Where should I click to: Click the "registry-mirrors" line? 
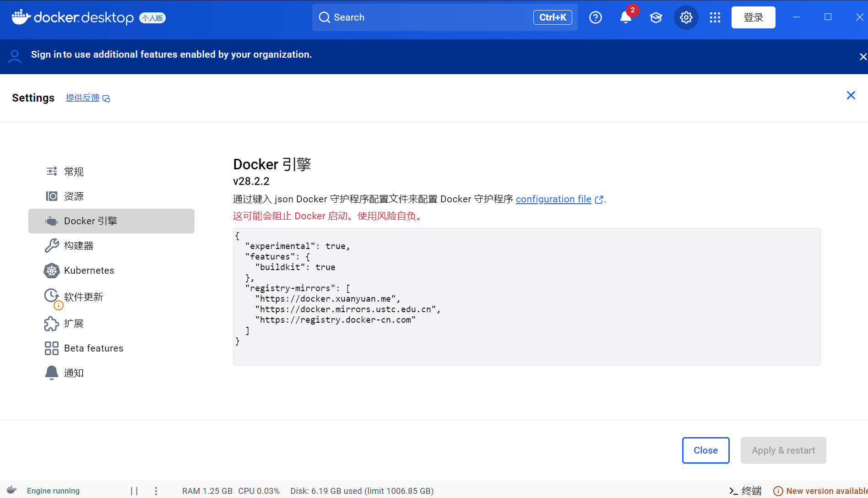[298, 288]
